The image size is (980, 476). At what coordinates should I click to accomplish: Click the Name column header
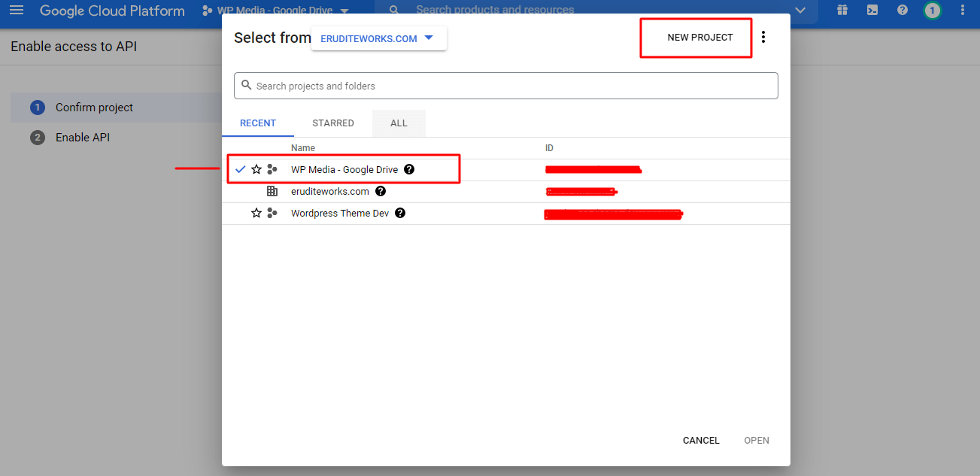click(x=303, y=148)
